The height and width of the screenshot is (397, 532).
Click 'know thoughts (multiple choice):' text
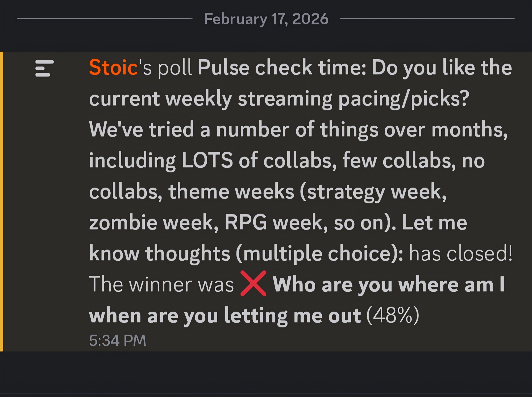click(246, 254)
